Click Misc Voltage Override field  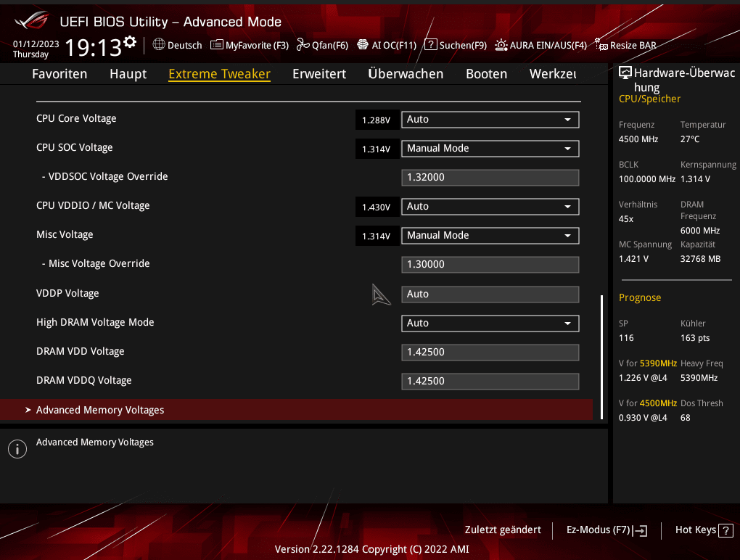pyautogui.click(x=490, y=265)
